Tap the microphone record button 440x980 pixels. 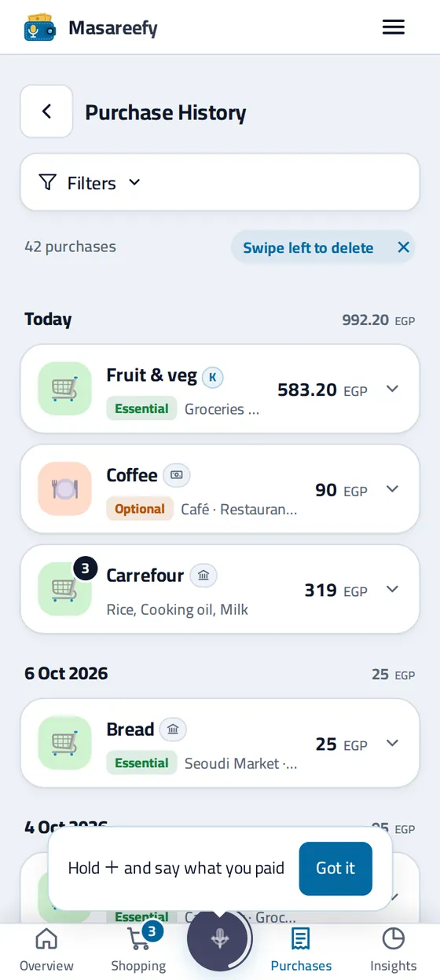[219, 938]
